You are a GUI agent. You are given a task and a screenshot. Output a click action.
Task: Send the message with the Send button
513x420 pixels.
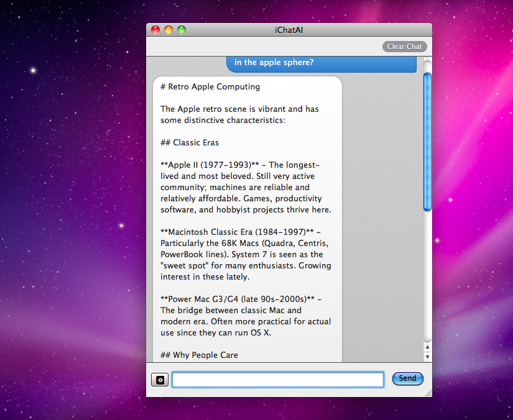pos(407,378)
